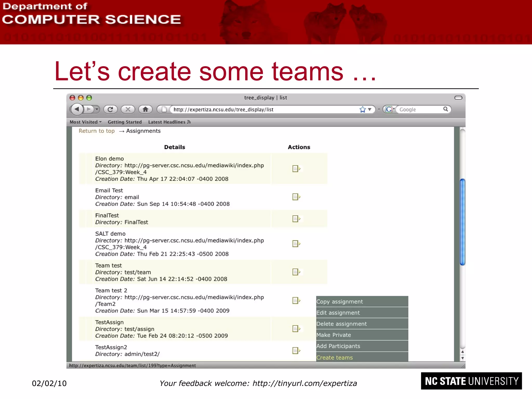Choose Add Participants in the context menu
Viewport: 532px width, 399px height.
(338, 346)
